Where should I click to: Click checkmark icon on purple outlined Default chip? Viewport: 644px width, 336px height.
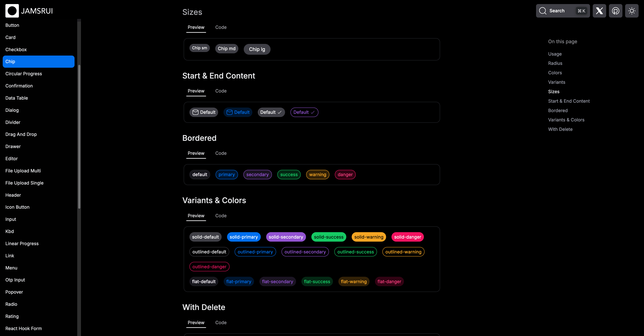tap(313, 112)
